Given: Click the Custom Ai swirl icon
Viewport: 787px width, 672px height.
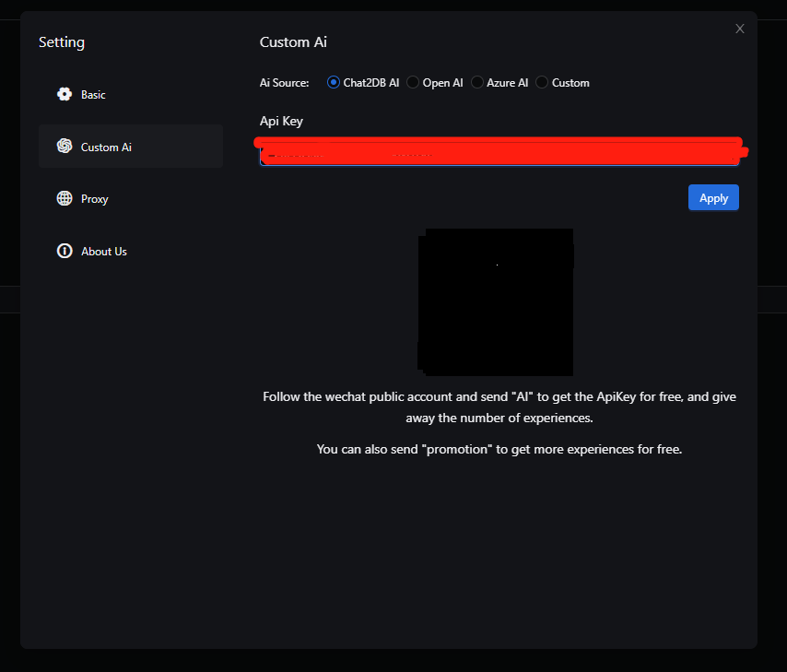Looking at the screenshot, I should tap(65, 147).
